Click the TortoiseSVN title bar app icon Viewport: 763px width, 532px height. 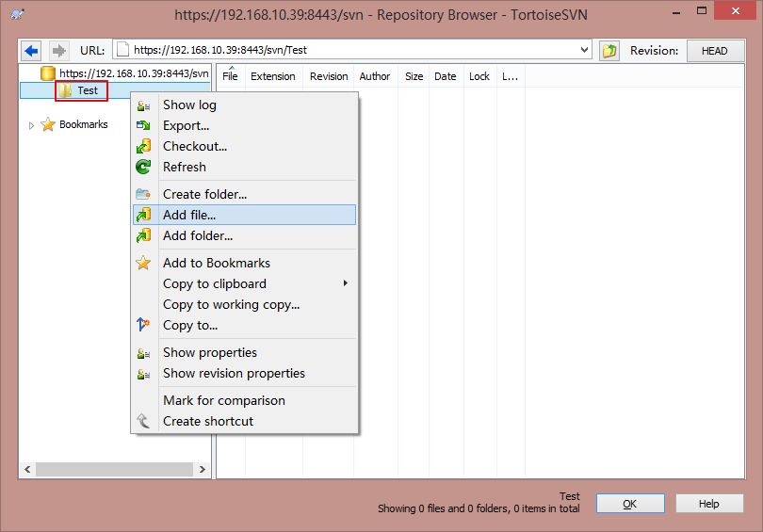[x=18, y=13]
